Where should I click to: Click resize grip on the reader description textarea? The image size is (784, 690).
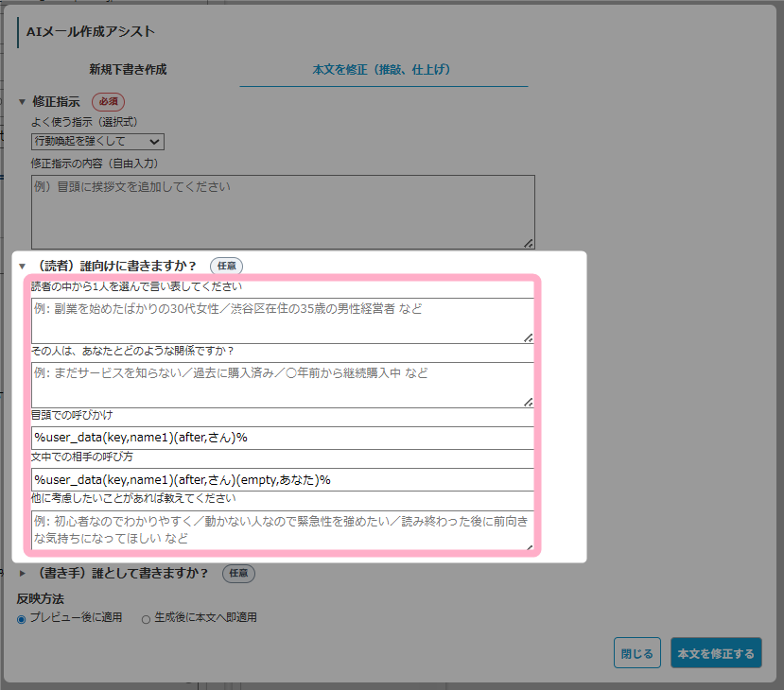coord(528,337)
